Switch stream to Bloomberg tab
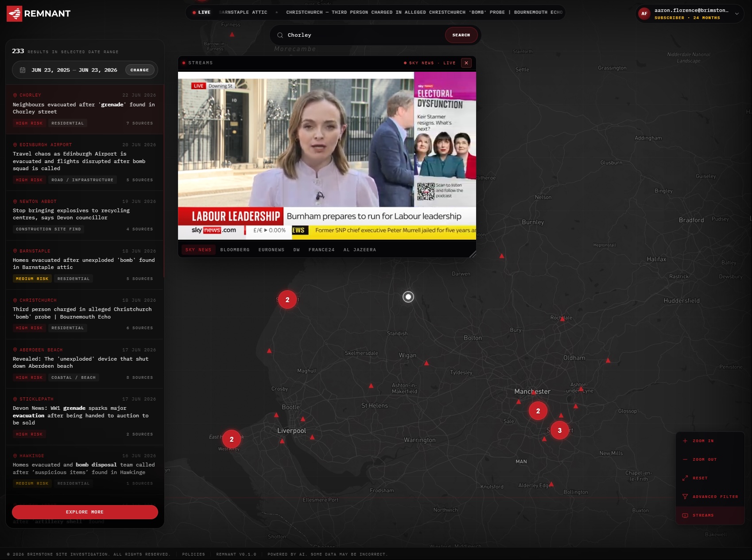The image size is (752, 560). 235,250
